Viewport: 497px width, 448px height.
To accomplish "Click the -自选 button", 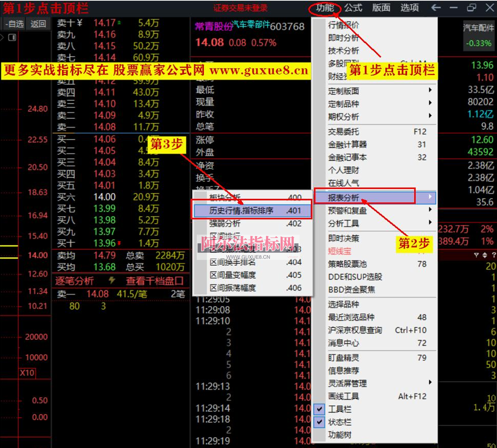I will pyautogui.click(x=13, y=24).
